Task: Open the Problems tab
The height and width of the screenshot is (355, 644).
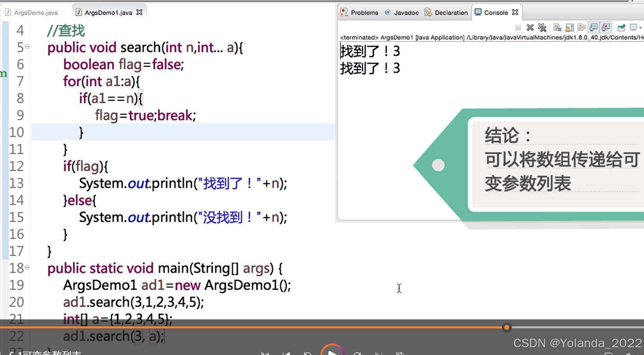Action: tap(359, 12)
